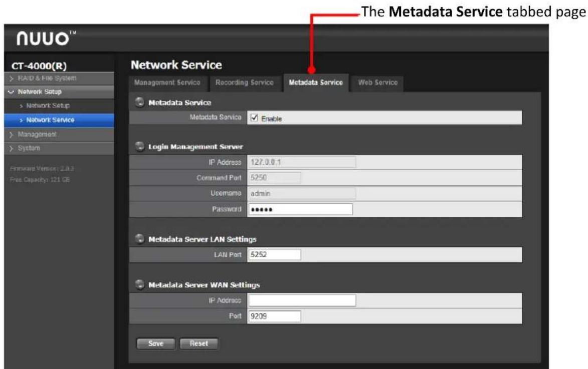Click the Metadata Service section bullet icon
Screen dimensions: 588x369
pos(139,102)
